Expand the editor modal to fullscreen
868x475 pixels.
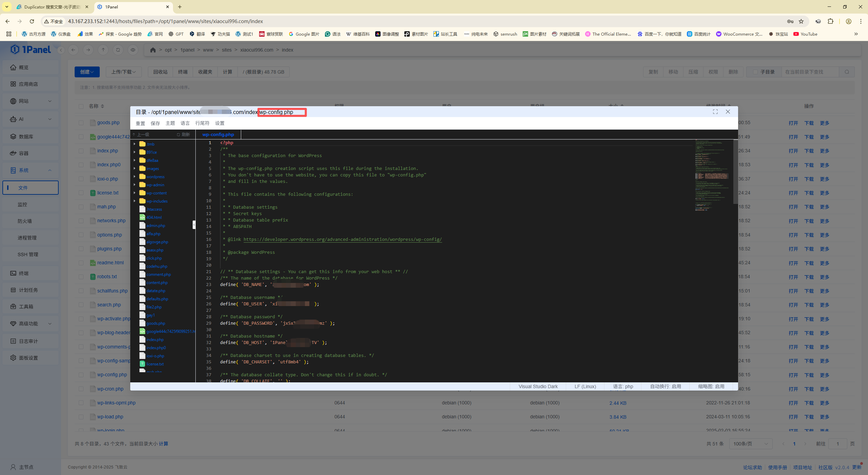click(x=715, y=112)
